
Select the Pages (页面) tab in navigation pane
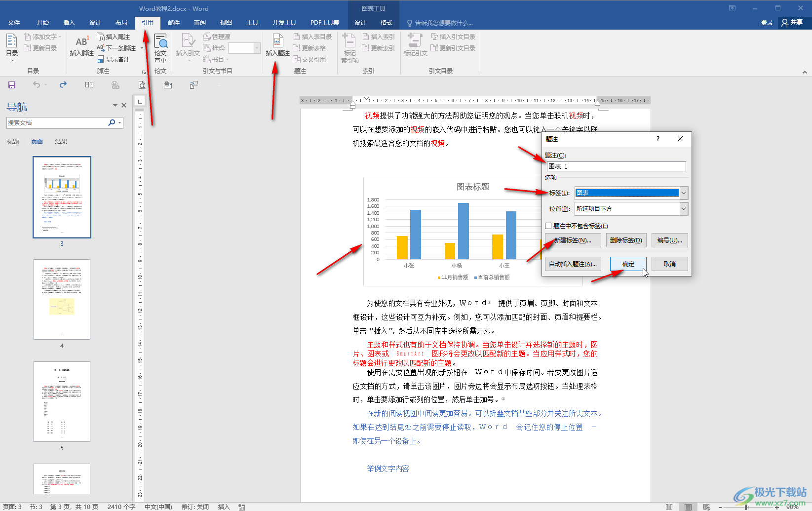pos(37,141)
